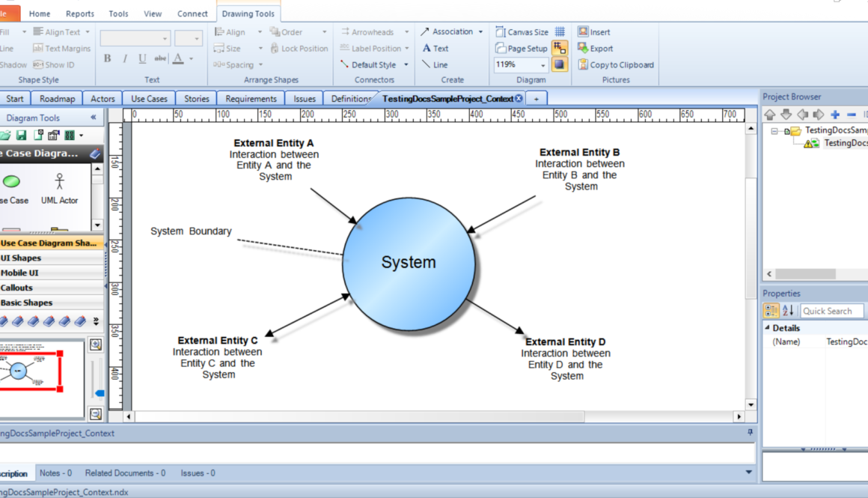
Task: Toggle italic formatting in the Text group
Action: [x=123, y=57]
